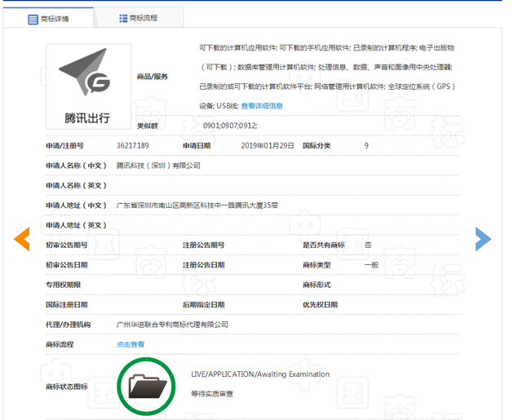This screenshot has width=514, height=420.
Task: Select status text 等待实质审查
Action: tap(212, 394)
